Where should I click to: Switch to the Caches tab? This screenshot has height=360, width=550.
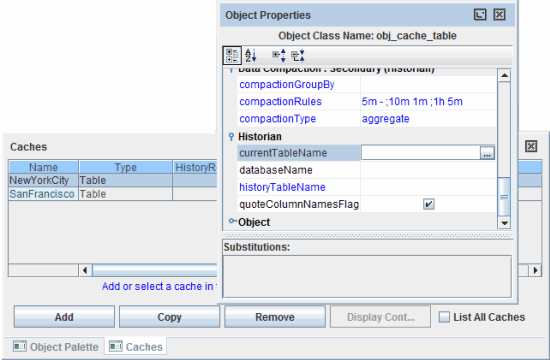(135, 347)
